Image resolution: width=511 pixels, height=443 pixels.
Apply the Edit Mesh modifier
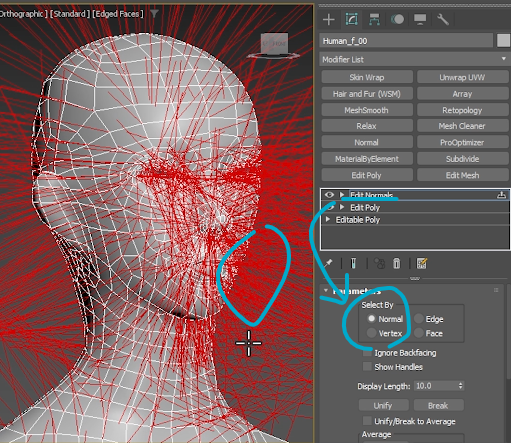pyautogui.click(x=463, y=175)
